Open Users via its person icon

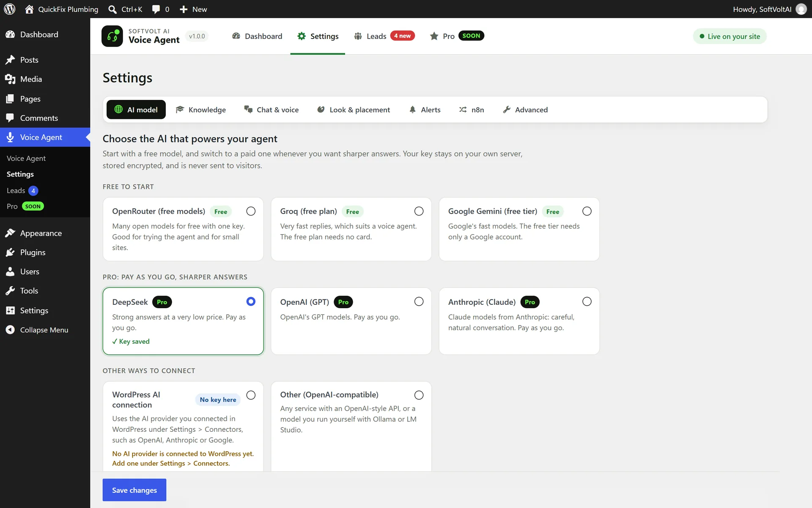10,272
